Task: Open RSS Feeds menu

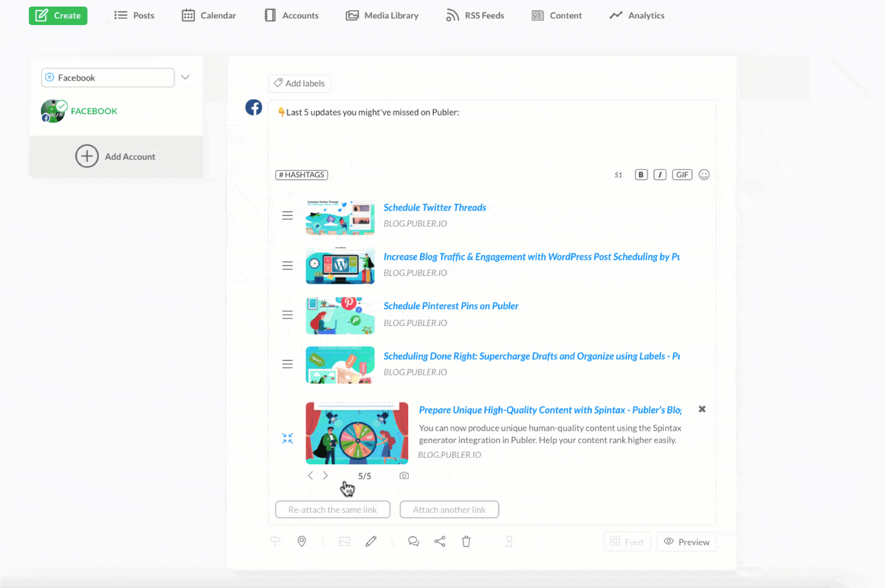Action: 475,16
